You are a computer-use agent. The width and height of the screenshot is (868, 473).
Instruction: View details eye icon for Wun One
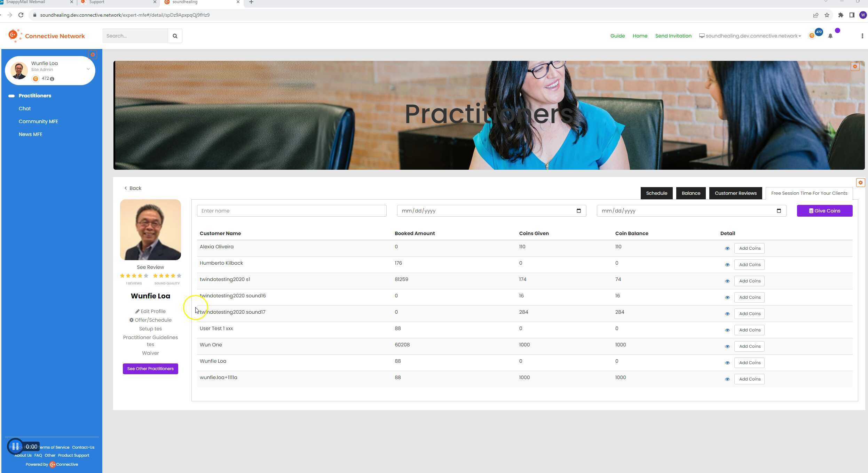[727, 346]
